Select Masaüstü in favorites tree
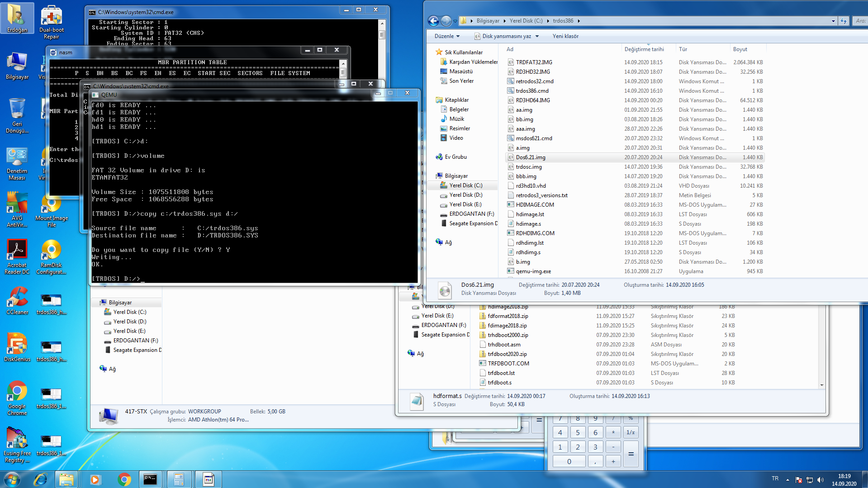The height and width of the screenshot is (488, 868). tap(460, 71)
